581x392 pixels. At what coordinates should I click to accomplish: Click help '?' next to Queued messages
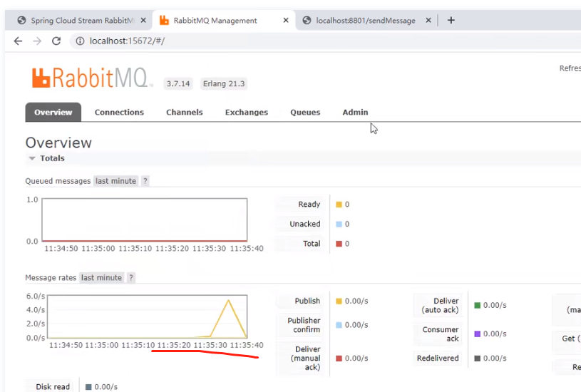[x=145, y=181]
